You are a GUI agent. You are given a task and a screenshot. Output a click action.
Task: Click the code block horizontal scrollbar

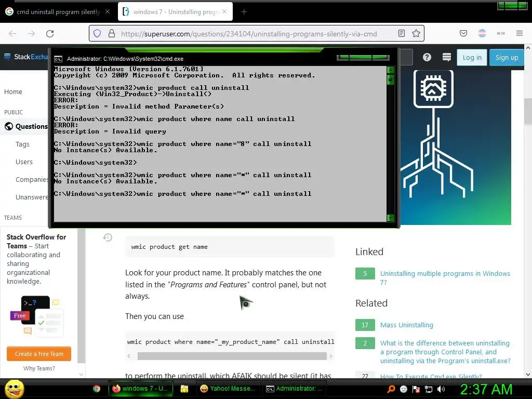(232, 356)
